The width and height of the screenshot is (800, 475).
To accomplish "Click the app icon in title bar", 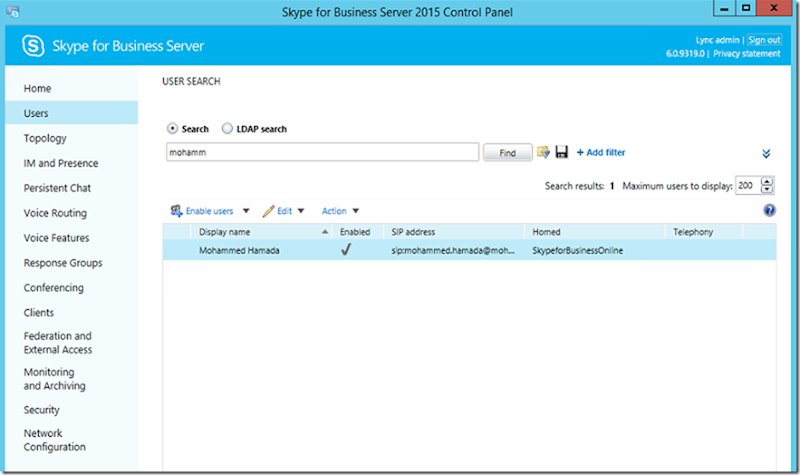I will tap(13, 12).
